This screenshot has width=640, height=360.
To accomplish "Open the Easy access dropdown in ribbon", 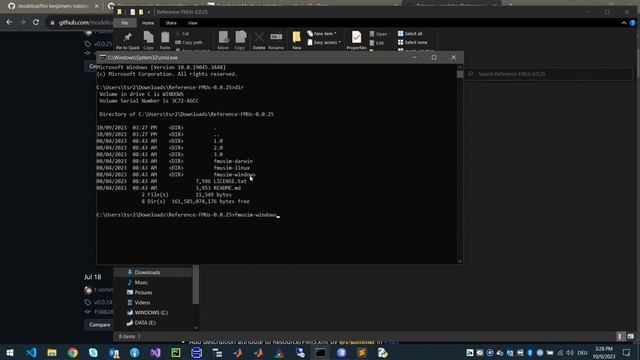I will point(324,42).
